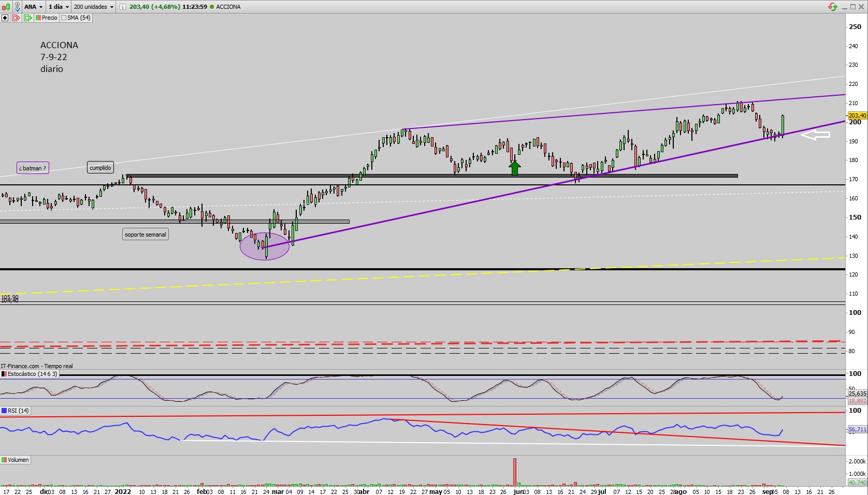This screenshot has width=868, height=495.
Task: Click the 2022 label on time axis
Action: [x=123, y=491]
